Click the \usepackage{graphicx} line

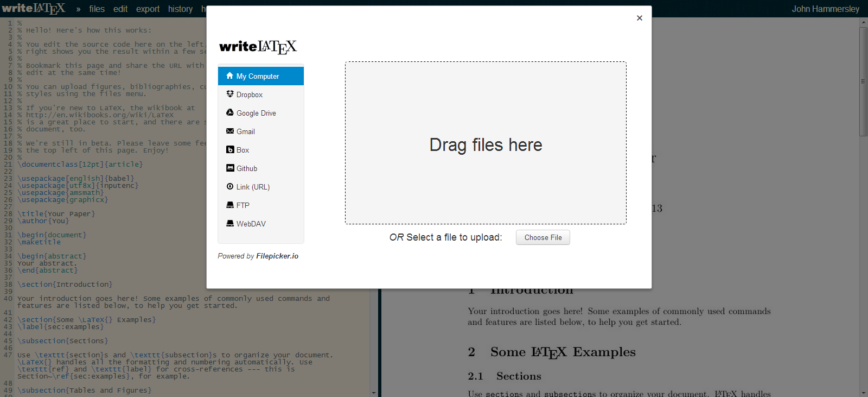coord(63,199)
